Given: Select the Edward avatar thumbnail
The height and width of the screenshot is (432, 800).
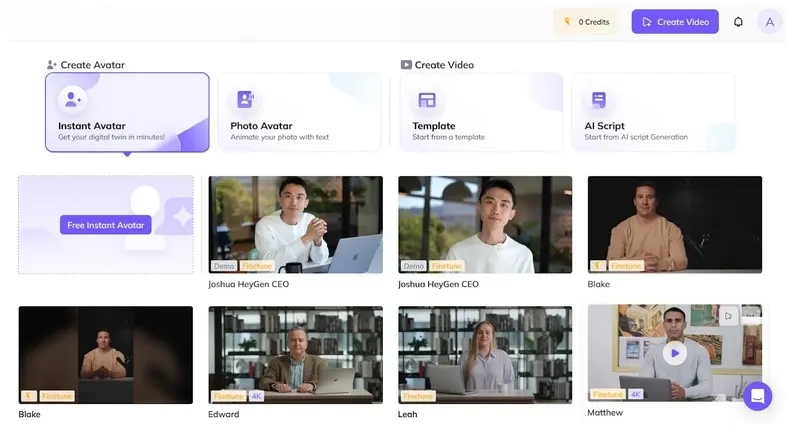Looking at the screenshot, I should [295, 354].
